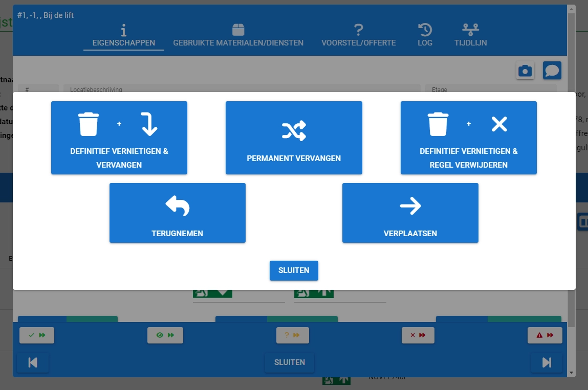The height and width of the screenshot is (390, 588).
Task: Click the Terugnemen button
Action: [x=177, y=213]
